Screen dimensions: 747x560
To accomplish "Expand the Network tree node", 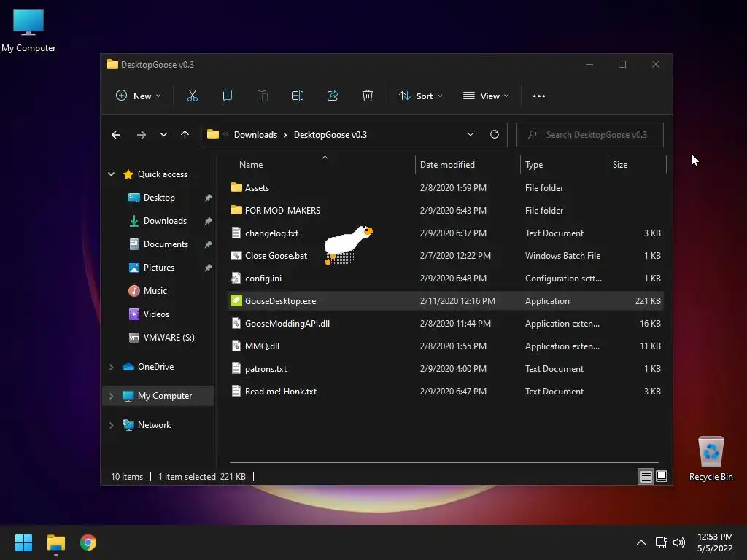I will click(x=111, y=425).
